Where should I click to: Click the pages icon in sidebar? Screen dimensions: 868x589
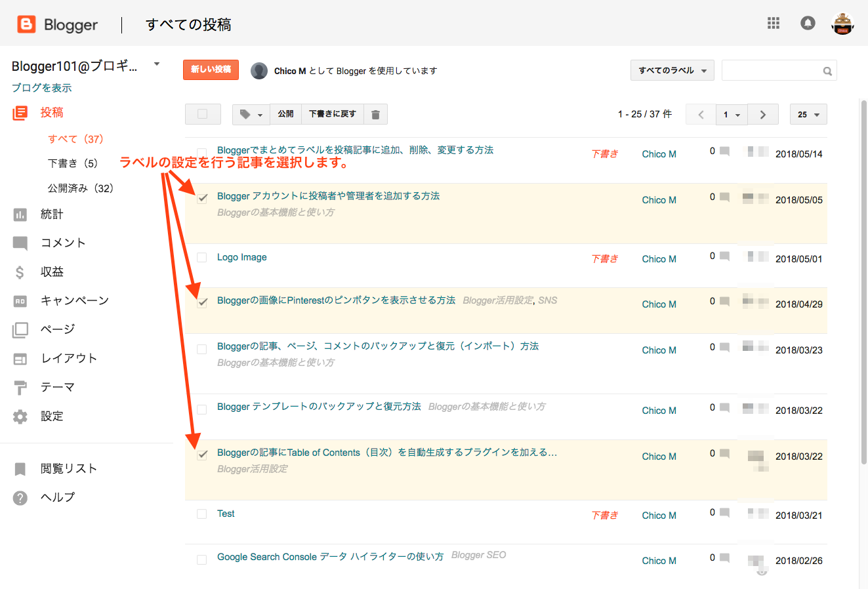point(20,330)
